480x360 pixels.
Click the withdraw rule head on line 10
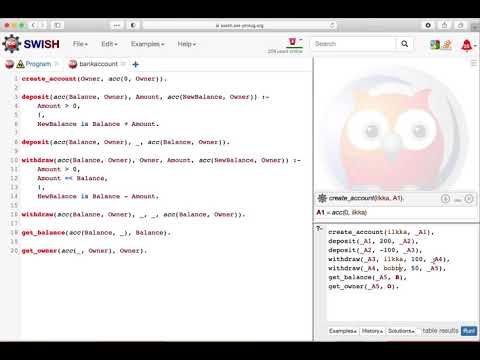(x=161, y=160)
